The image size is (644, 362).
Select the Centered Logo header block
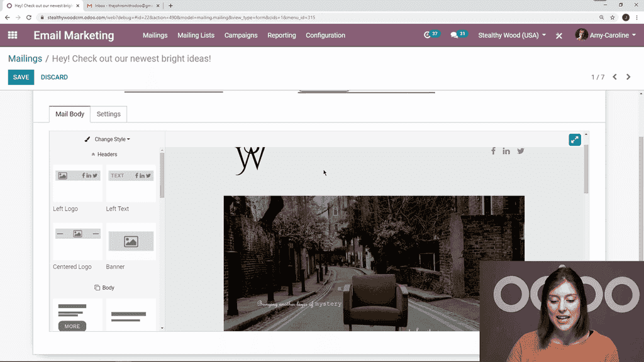click(x=77, y=241)
